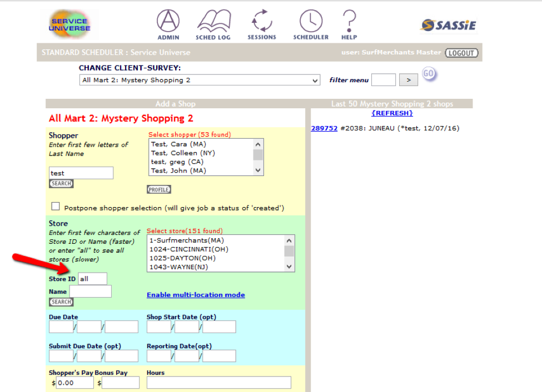
Task: Click the Bonus Pay field
Action: coord(121,383)
